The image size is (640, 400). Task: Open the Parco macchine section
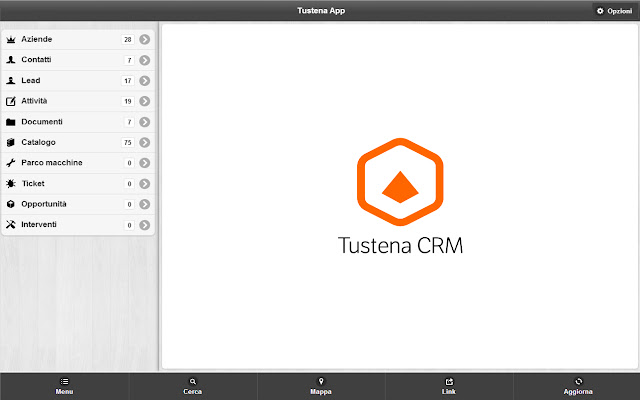[78, 163]
